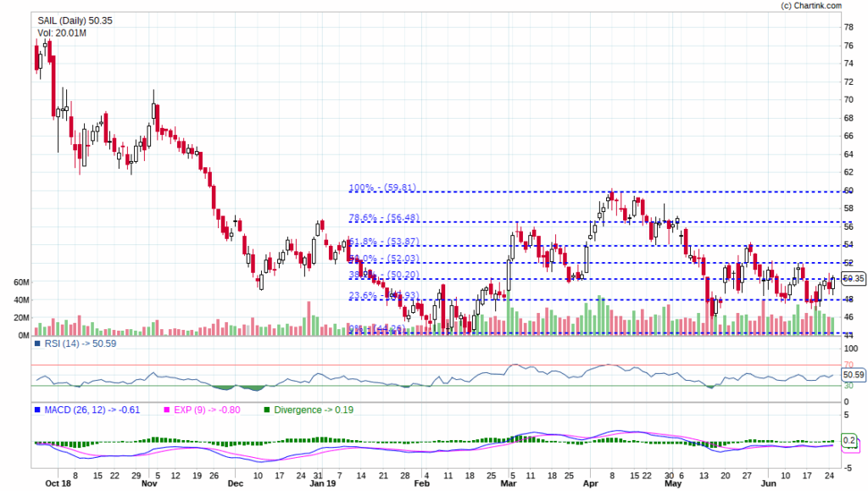Click the divergence value tag 0.2
Viewport: 868px width, 491px height.
click(x=849, y=441)
